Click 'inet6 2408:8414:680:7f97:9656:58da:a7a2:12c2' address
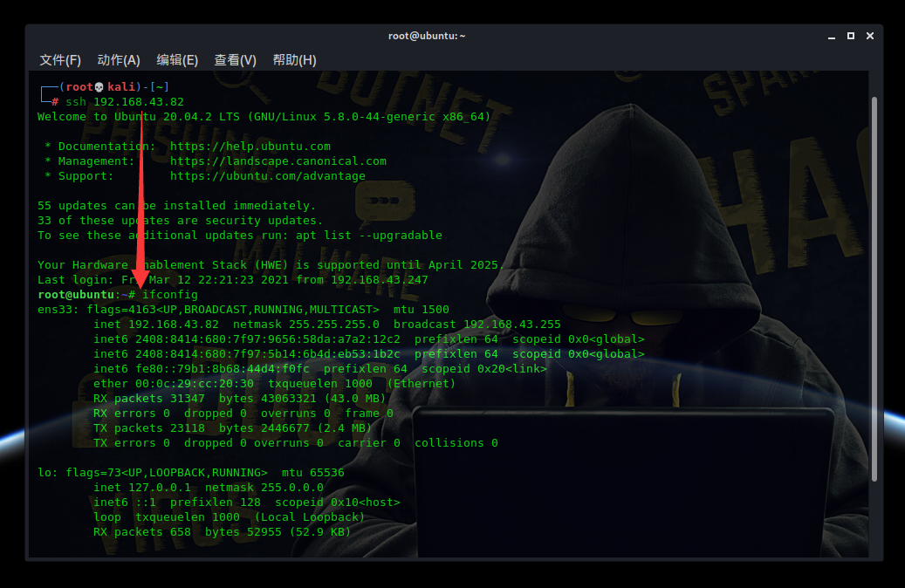The image size is (905, 588). (246, 339)
